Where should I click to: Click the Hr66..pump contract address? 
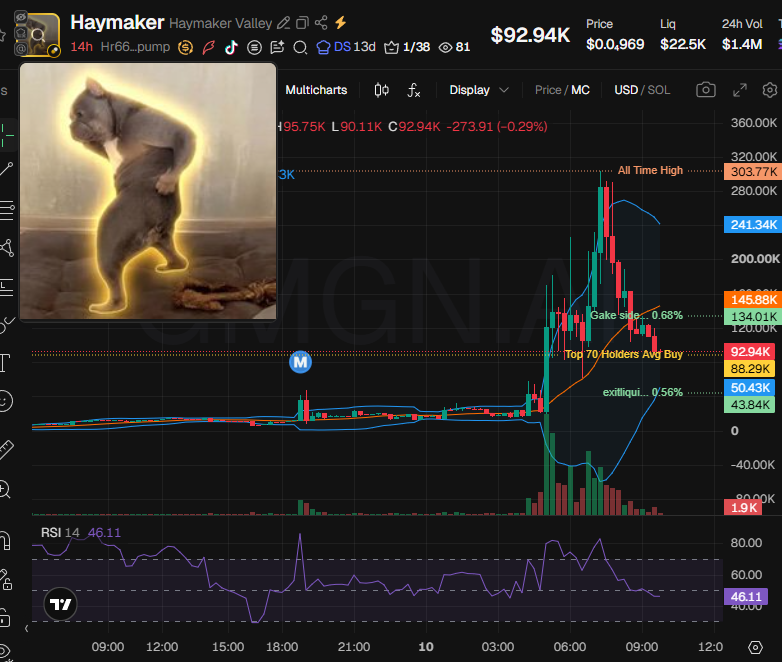click(135, 47)
